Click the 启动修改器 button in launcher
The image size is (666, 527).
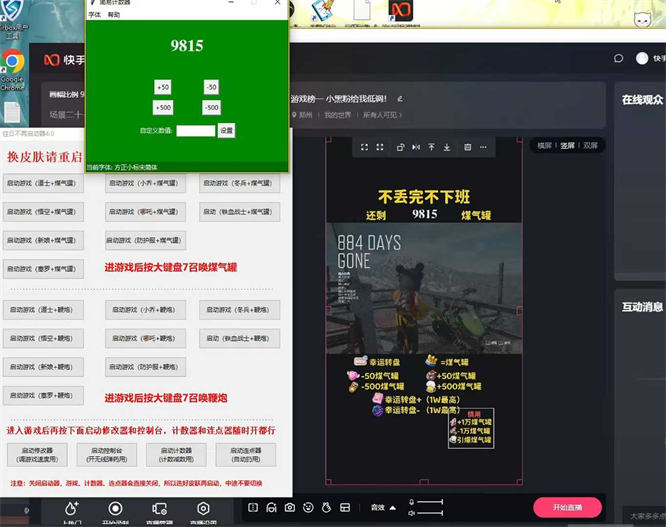(37, 455)
